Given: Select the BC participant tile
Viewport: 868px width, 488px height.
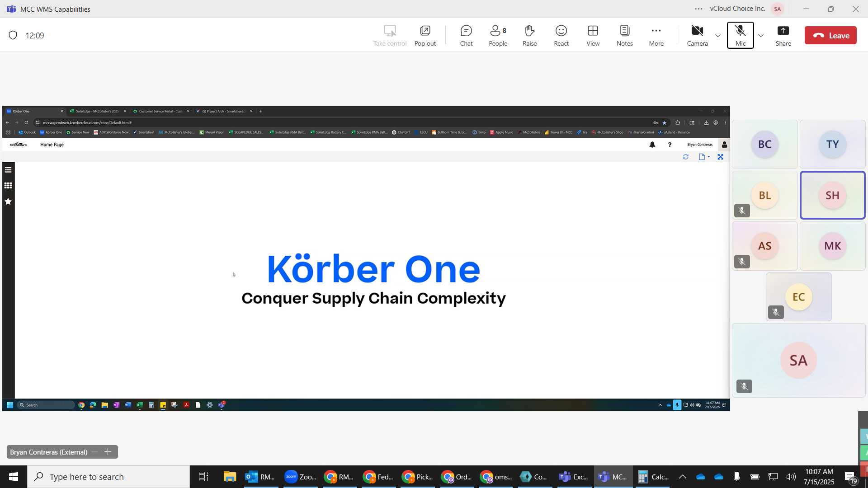Looking at the screenshot, I should pos(764,145).
